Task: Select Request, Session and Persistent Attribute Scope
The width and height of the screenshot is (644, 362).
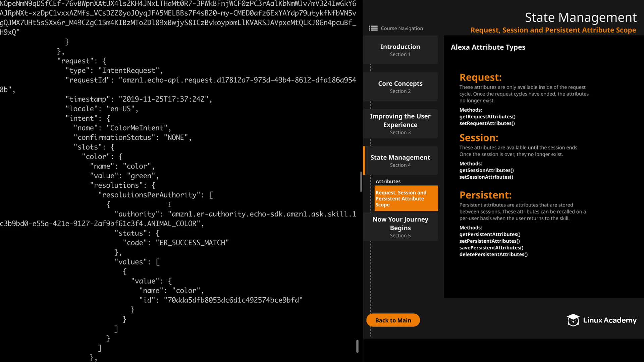Action: tap(406, 198)
